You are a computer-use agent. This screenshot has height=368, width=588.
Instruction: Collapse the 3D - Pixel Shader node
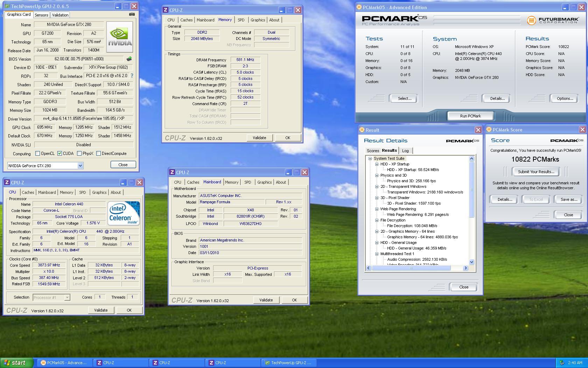tap(377, 198)
